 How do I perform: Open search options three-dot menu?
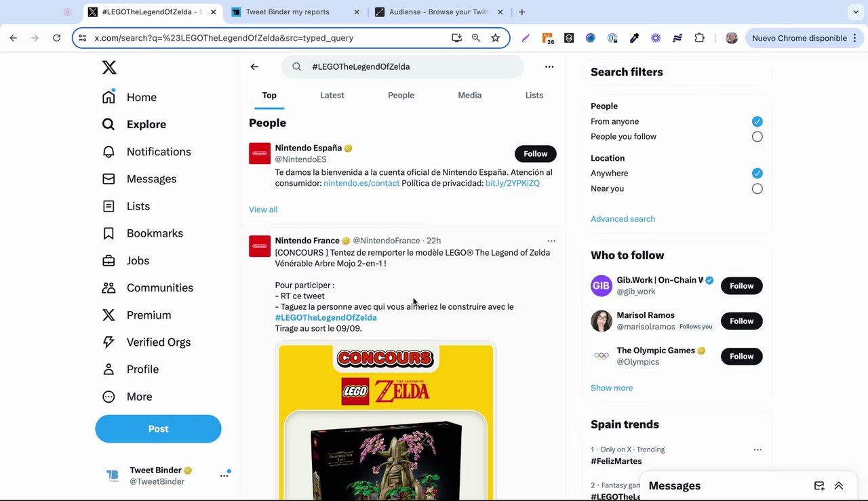click(549, 66)
